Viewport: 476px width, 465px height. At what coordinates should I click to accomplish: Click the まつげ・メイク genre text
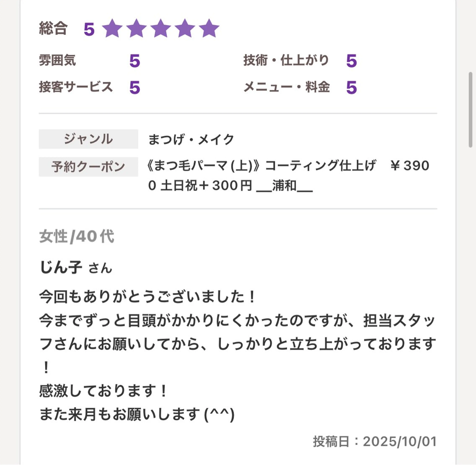[x=191, y=139]
